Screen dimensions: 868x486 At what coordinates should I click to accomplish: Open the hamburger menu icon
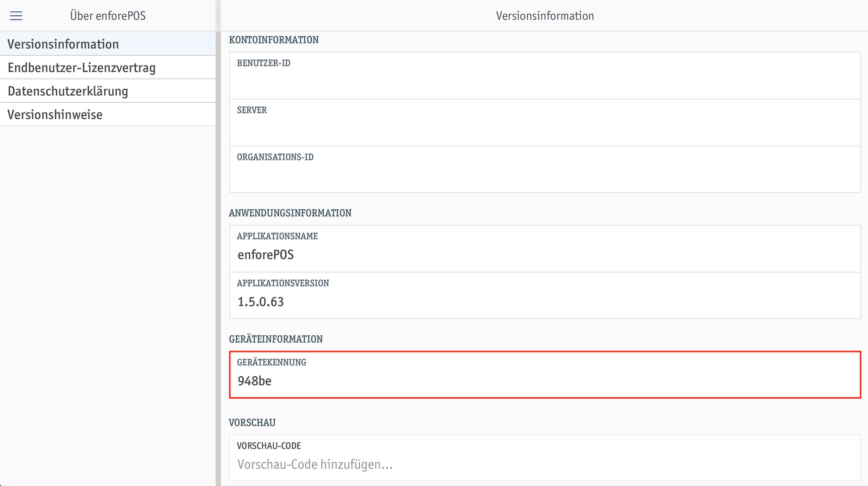tap(16, 16)
